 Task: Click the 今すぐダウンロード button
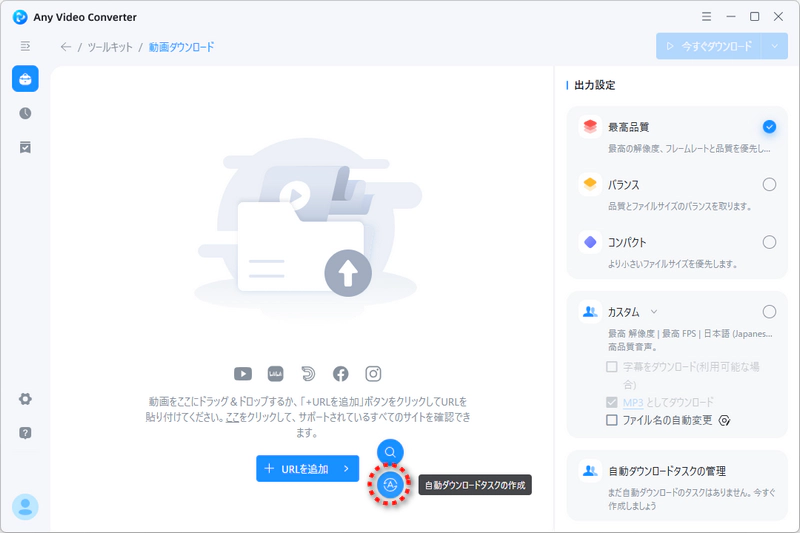709,46
